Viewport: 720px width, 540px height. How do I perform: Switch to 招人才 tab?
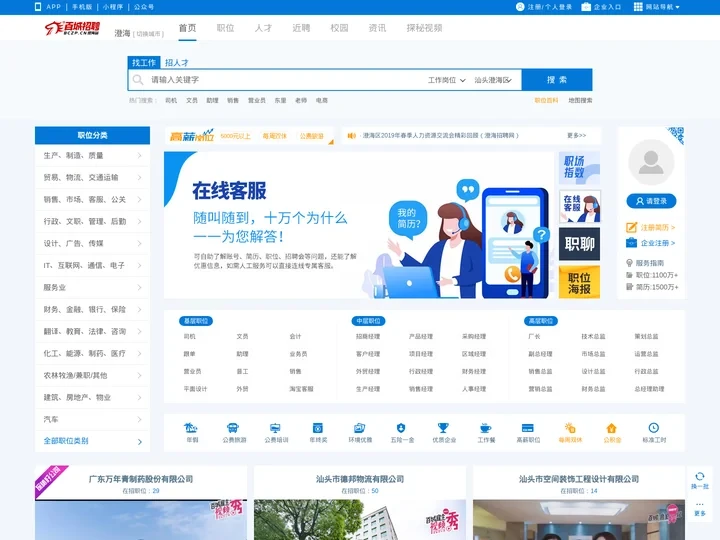177,62
